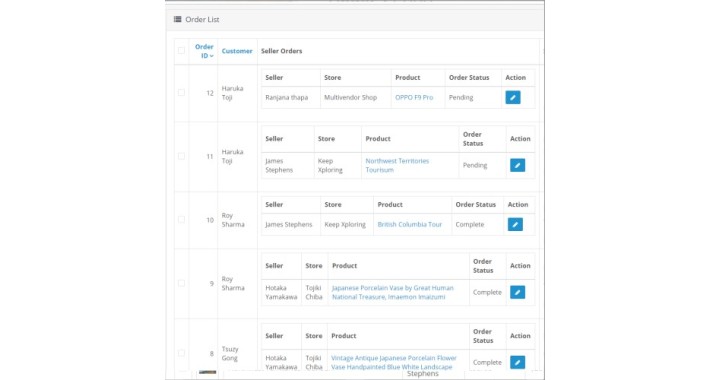710x380 pixels.
Task: Open the Japanese Porcelain Vase by Great Human link
Action: 392,292
